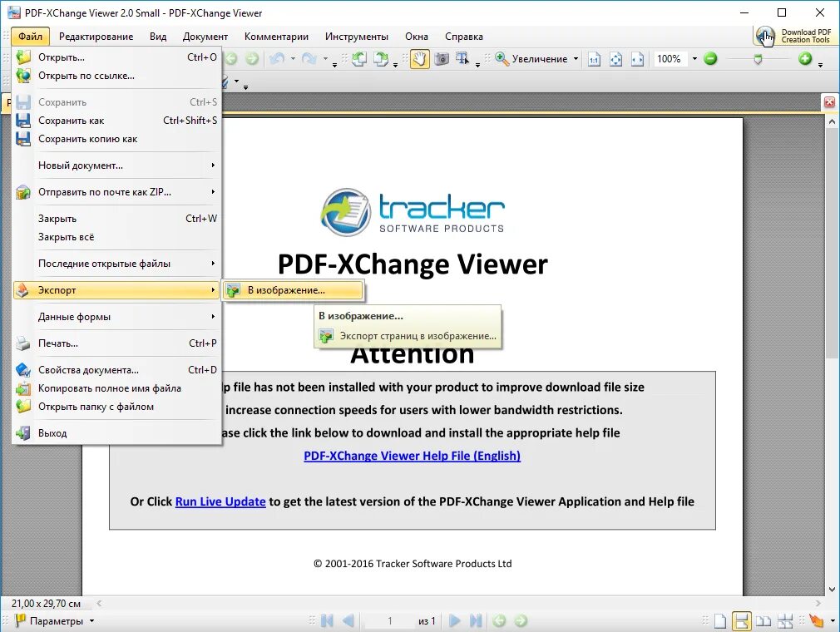This screenshot has height=632, width=840.
Task: Open the Комментарии menu
Action: point(276,37)
